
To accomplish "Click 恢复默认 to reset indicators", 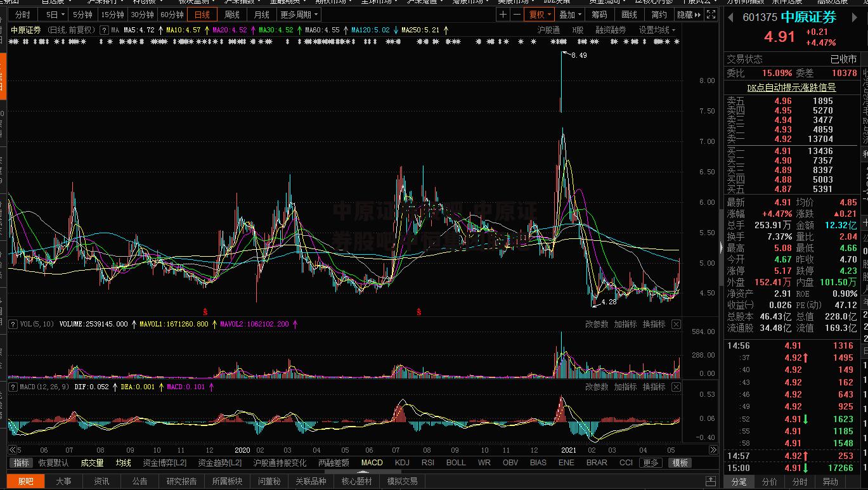I will point(53,463).
